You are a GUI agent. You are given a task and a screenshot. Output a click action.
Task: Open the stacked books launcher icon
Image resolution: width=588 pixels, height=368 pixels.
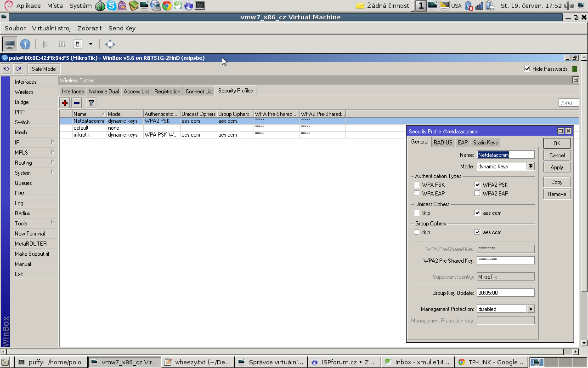click(133, 6)
